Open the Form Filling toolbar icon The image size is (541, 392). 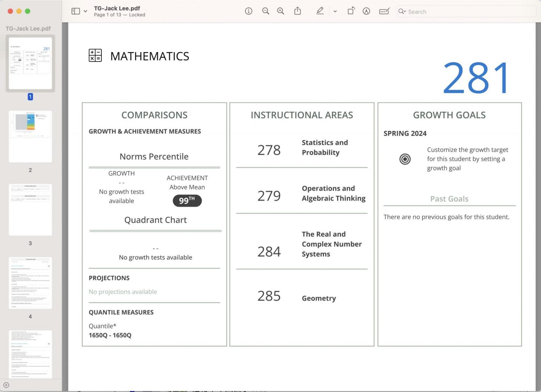(384, 11)
